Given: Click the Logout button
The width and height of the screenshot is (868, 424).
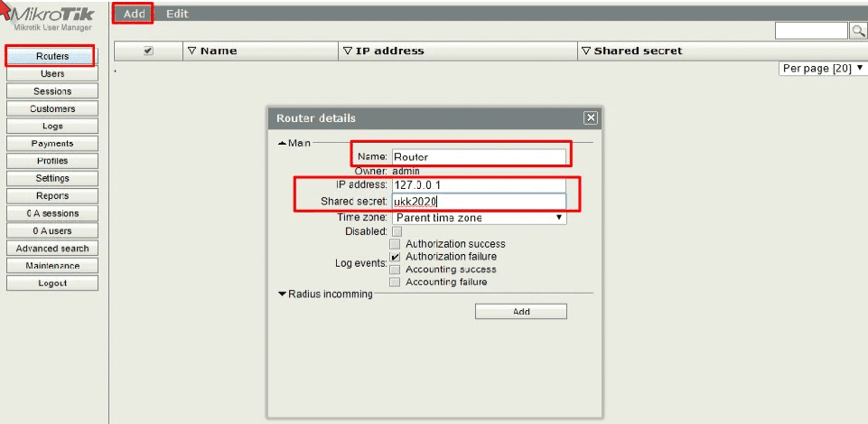Looking at the screenshot, I should point(52,283).
